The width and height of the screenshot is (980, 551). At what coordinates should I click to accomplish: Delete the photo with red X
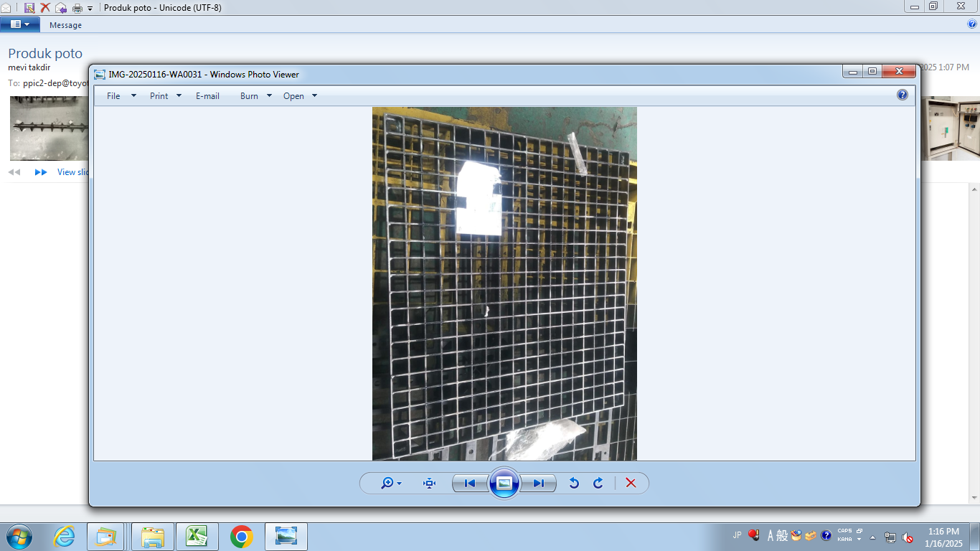coord(631,484)
